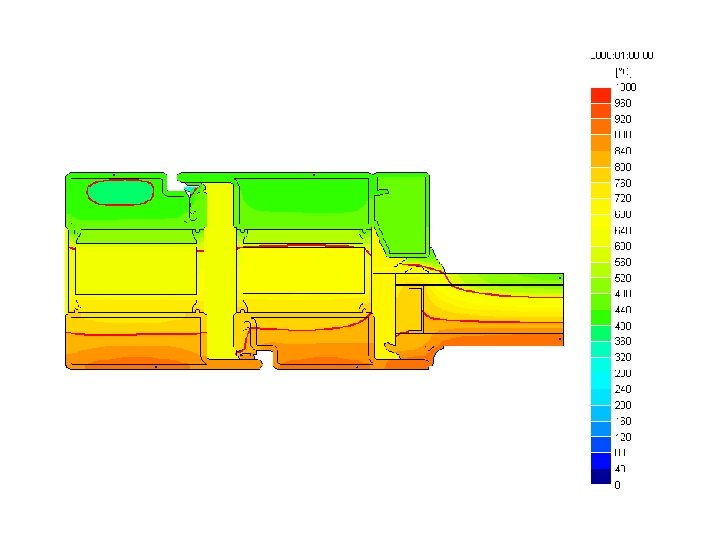Select the 840 legend value

tap(623, 151)
